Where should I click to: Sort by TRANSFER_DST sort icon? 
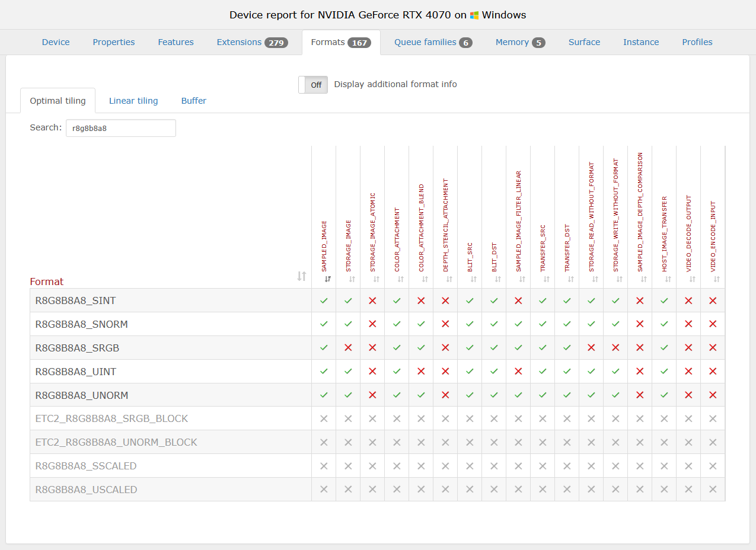(x=571, y=279)
